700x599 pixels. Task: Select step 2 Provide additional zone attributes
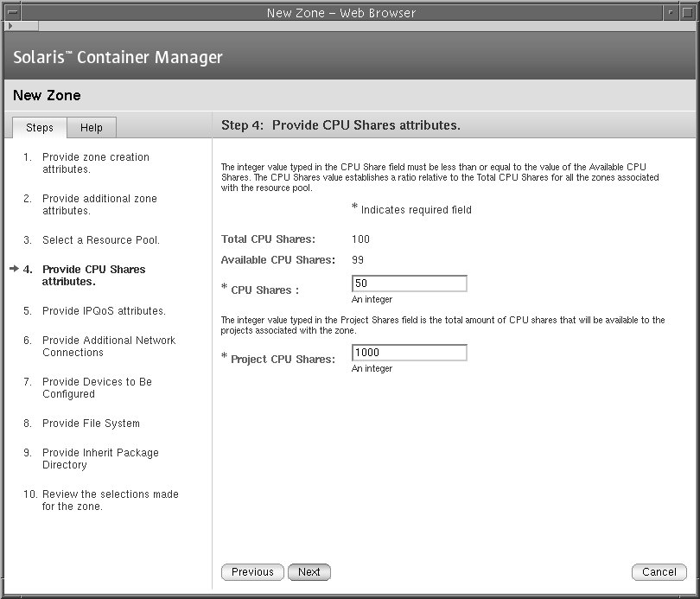(x=99, y=205)
